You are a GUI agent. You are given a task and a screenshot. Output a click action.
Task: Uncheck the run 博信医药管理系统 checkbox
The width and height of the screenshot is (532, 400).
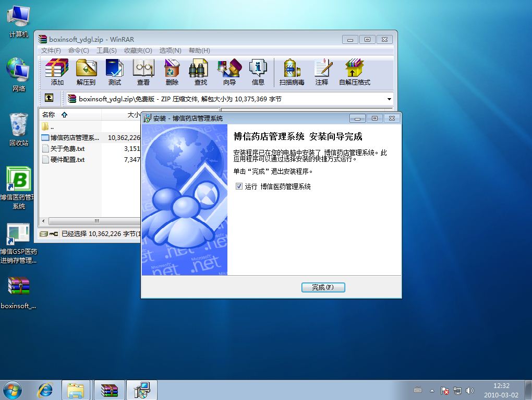[x=239, y=186]
